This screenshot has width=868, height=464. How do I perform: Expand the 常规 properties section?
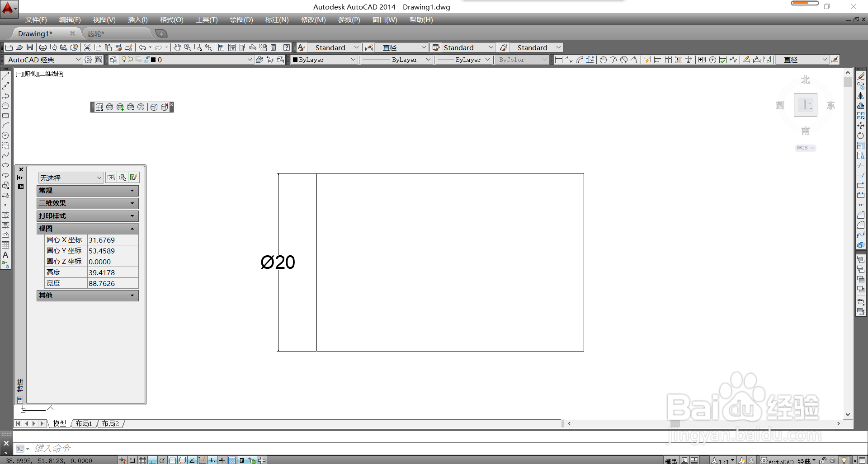tap(87, 191)
